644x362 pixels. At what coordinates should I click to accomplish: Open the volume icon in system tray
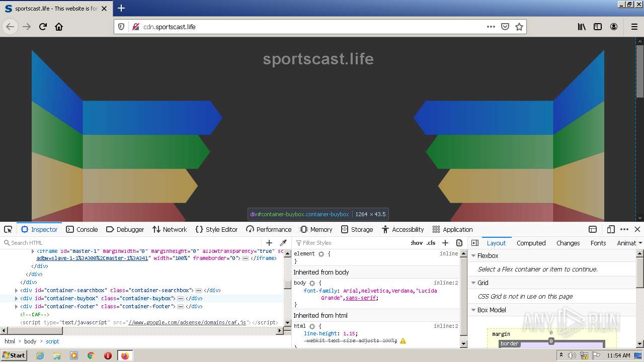tap(572, 355)
